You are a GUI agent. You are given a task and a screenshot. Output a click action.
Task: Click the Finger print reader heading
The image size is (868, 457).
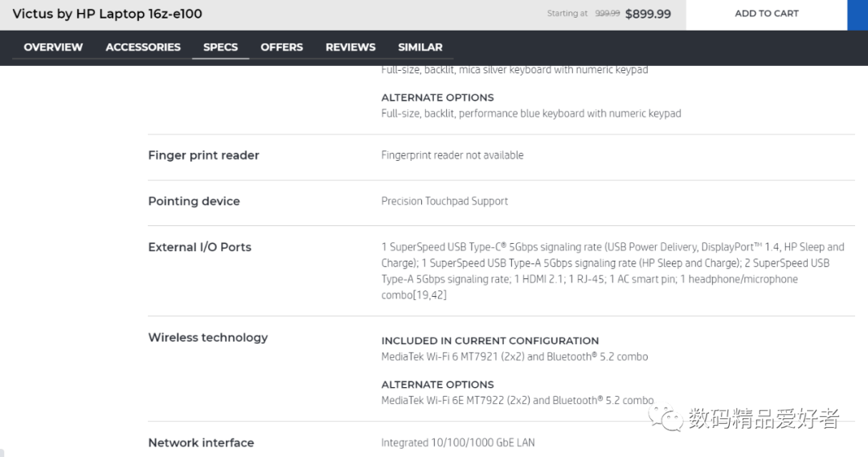pos(203,155)
